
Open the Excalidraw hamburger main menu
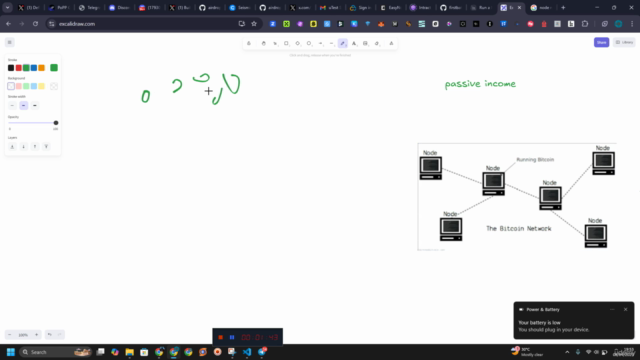click(x=10, y=42)
